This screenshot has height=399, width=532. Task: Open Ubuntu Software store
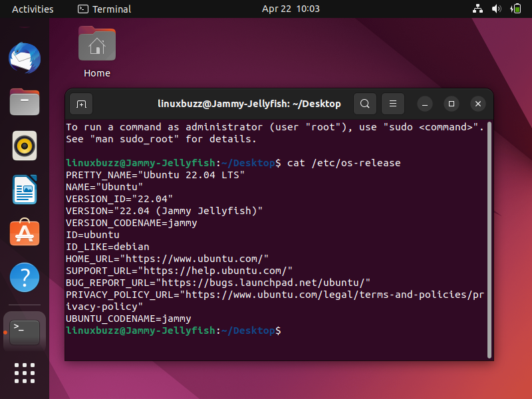click(x=25, y=232)
